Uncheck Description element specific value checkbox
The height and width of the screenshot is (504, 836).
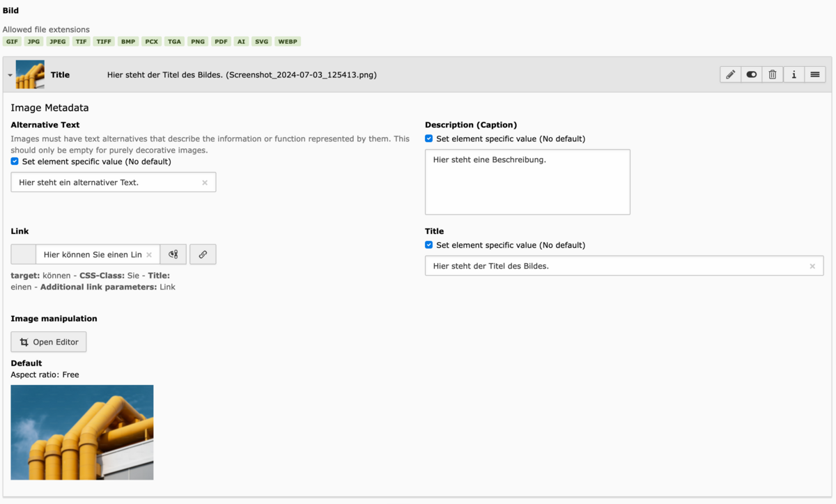click(429, 139)
